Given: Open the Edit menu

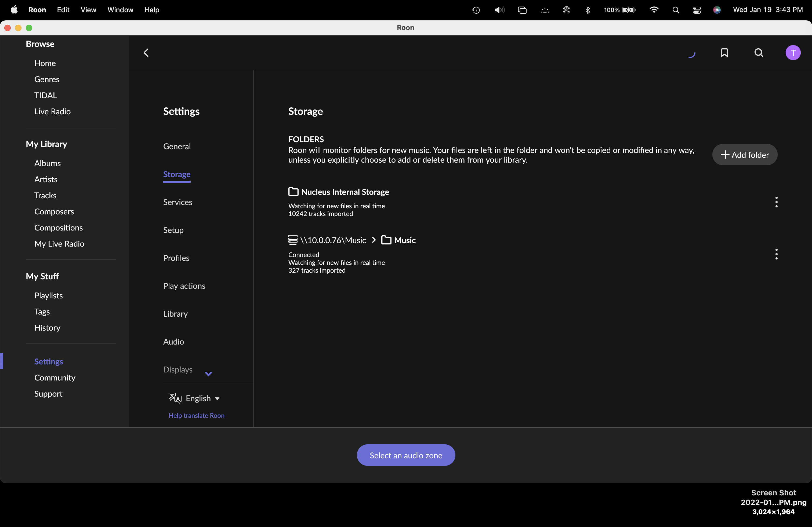Looking at the screenshot, I should click(x=63, y=10).
